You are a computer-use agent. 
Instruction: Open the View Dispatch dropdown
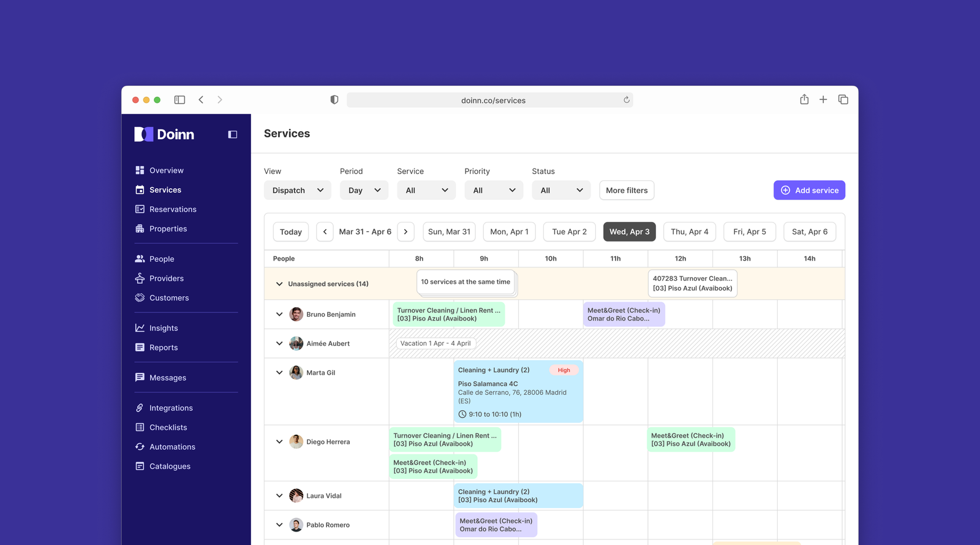click(298, 190)
